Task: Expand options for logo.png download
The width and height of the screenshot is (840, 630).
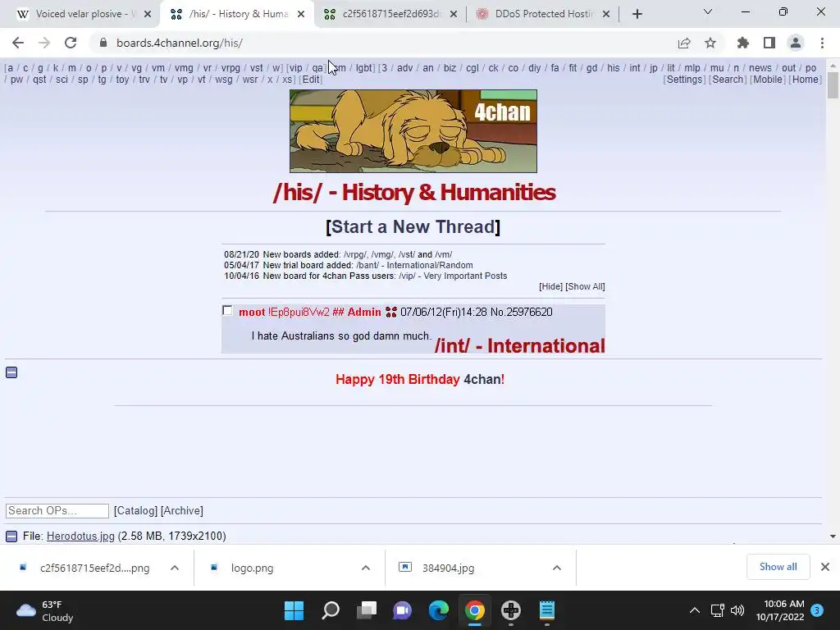Action: click(x=366, y=568)
